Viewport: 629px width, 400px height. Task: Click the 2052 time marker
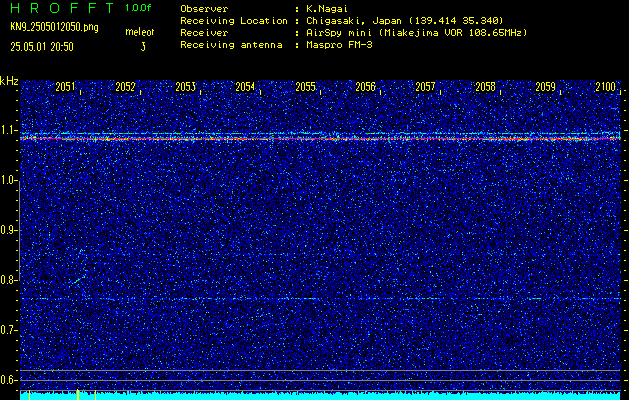[x=125, y=87]
